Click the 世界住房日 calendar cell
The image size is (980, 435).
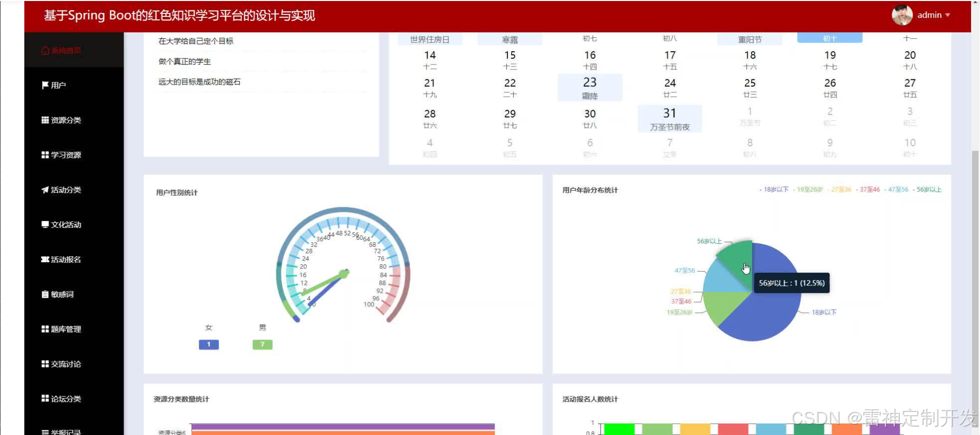point(430,39)
